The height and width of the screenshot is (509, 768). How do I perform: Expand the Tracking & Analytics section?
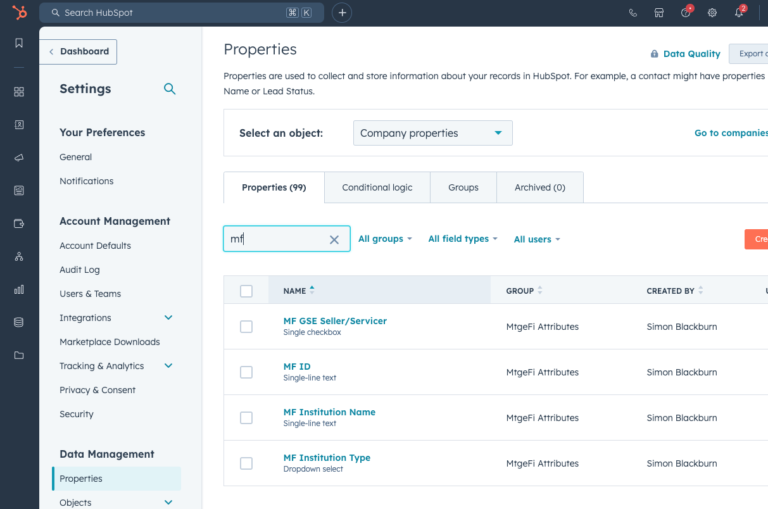[168, 366]
